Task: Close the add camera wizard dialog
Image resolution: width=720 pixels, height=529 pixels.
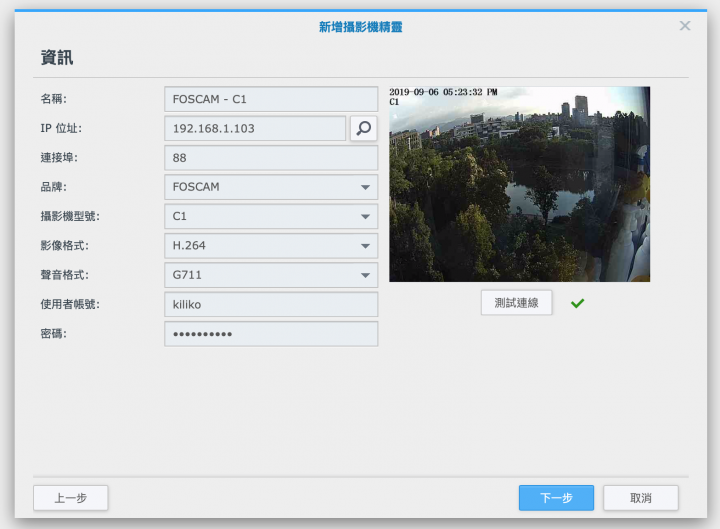Action: [x=685, y=26]
